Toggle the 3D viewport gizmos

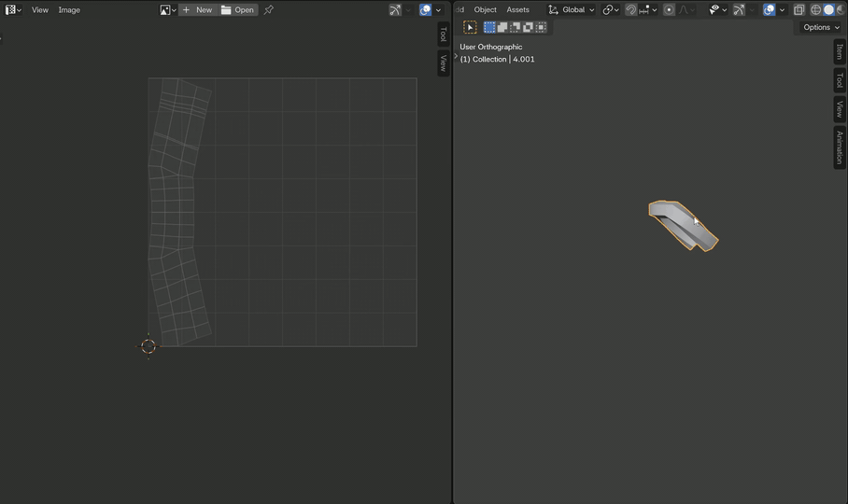click(x=739, y=9)
